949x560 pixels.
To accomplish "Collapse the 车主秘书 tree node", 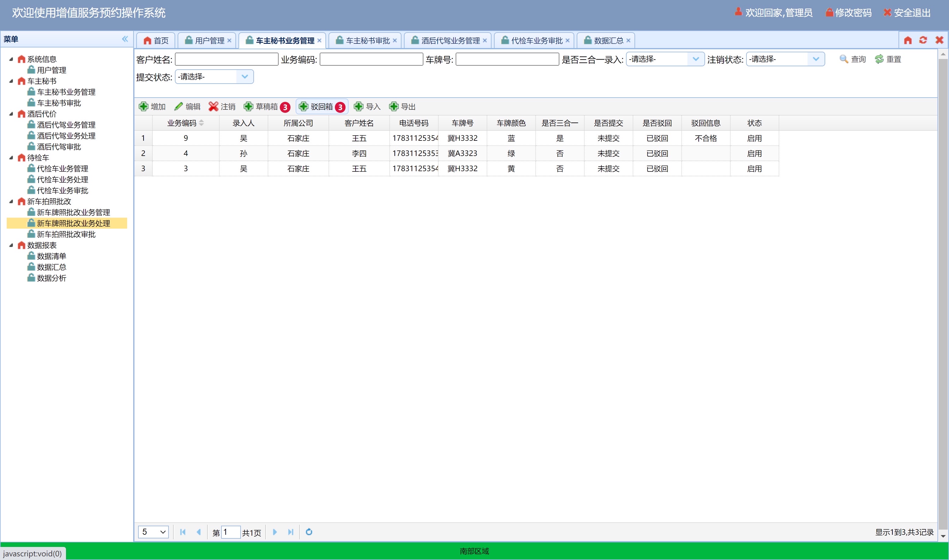I will (x=11, y=81).
